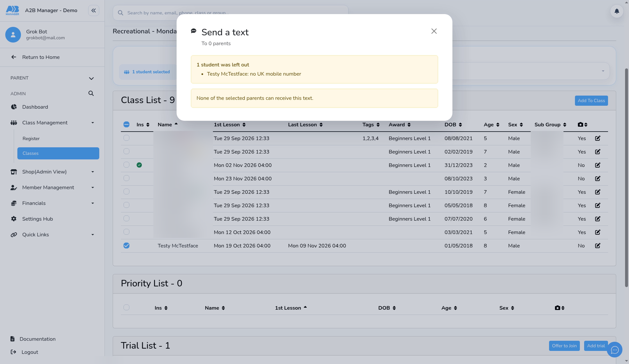Check row with DOB 08/10/2023
629x364 pixels.
point(126,178)
